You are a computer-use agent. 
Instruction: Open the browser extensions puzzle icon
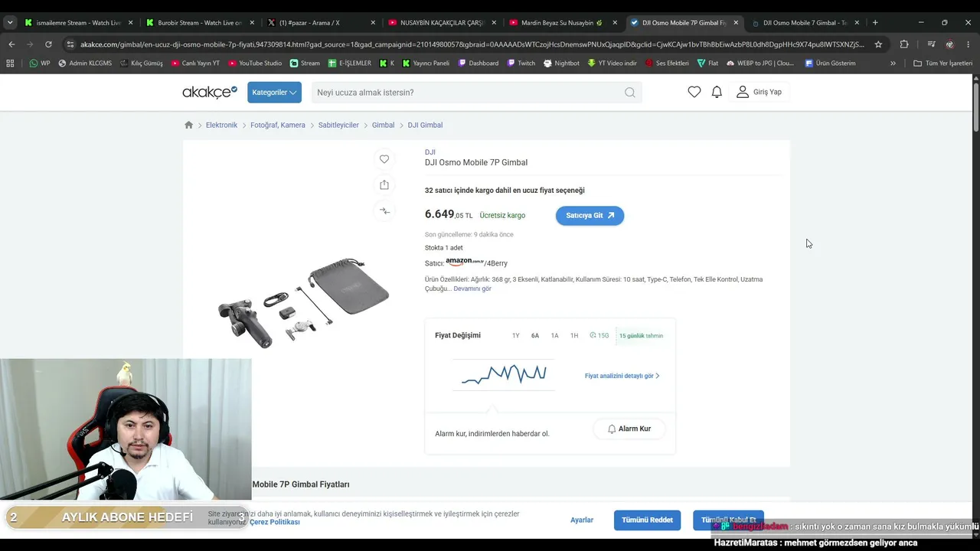click(904, 44)
